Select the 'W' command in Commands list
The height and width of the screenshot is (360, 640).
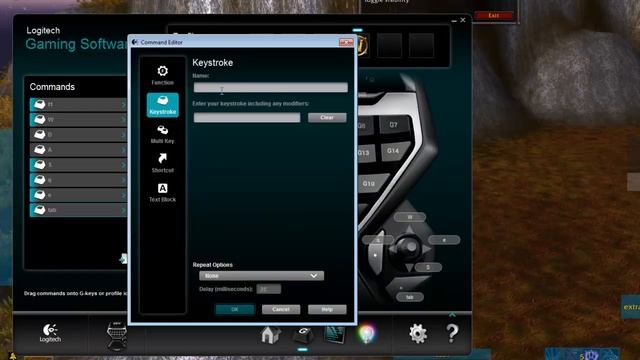pos(78,120)
